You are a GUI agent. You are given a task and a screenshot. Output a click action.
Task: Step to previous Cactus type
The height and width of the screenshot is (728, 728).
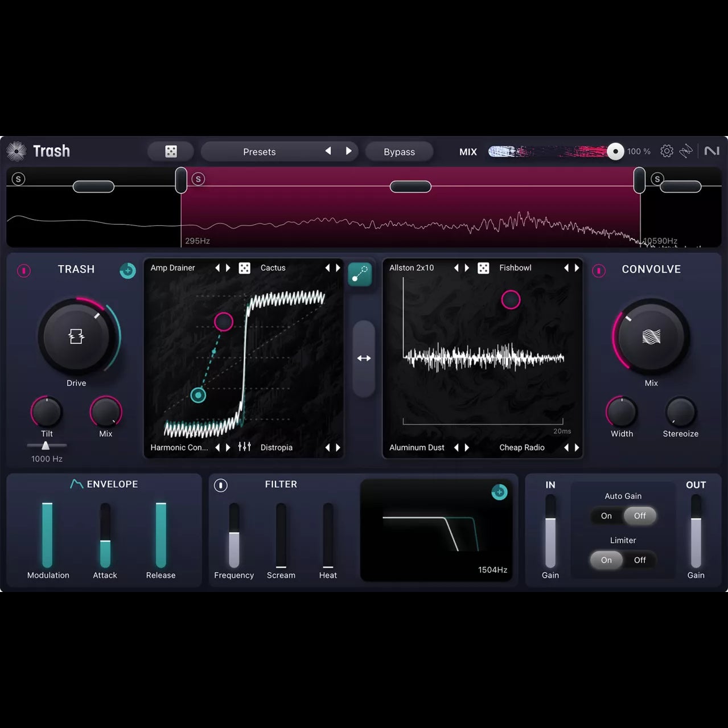click(x=327, y=268)
